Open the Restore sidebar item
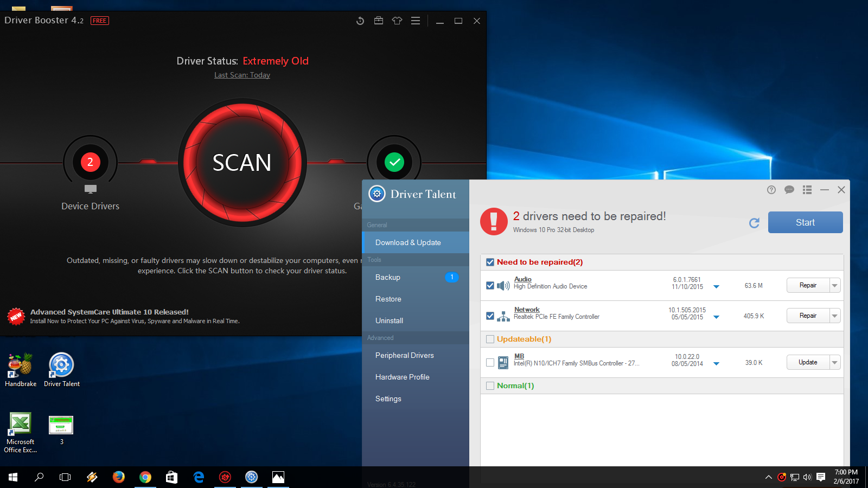Image resolution: width=868 pixels, height=488 pixels. [x=416, y=299]
